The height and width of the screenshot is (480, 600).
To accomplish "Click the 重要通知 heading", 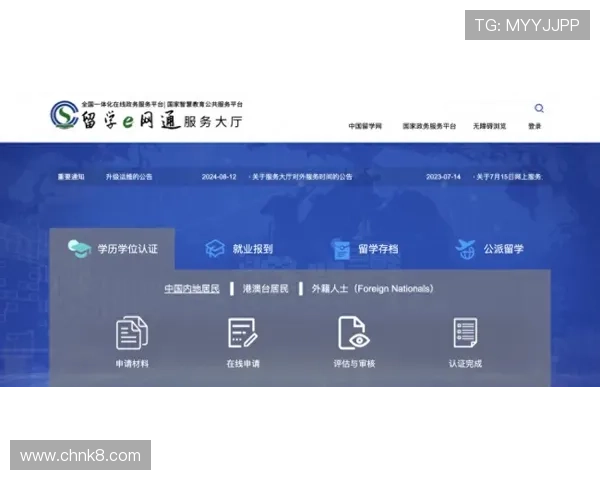I will 71,177.
